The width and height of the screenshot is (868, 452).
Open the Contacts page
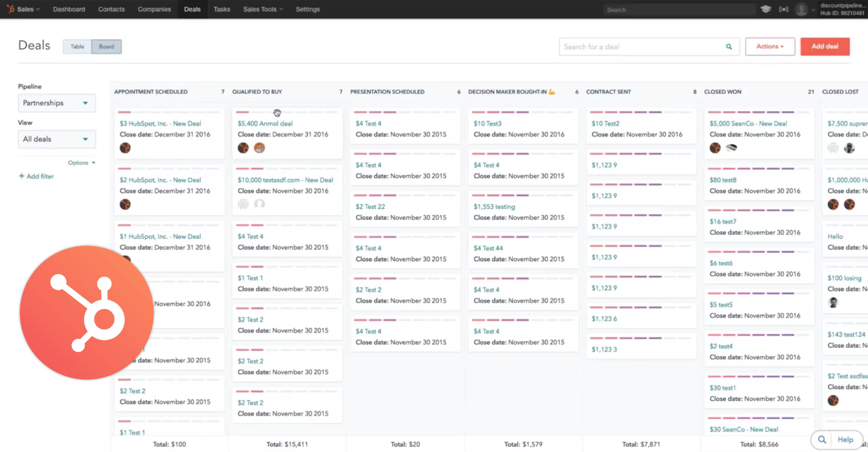[111, 9]
